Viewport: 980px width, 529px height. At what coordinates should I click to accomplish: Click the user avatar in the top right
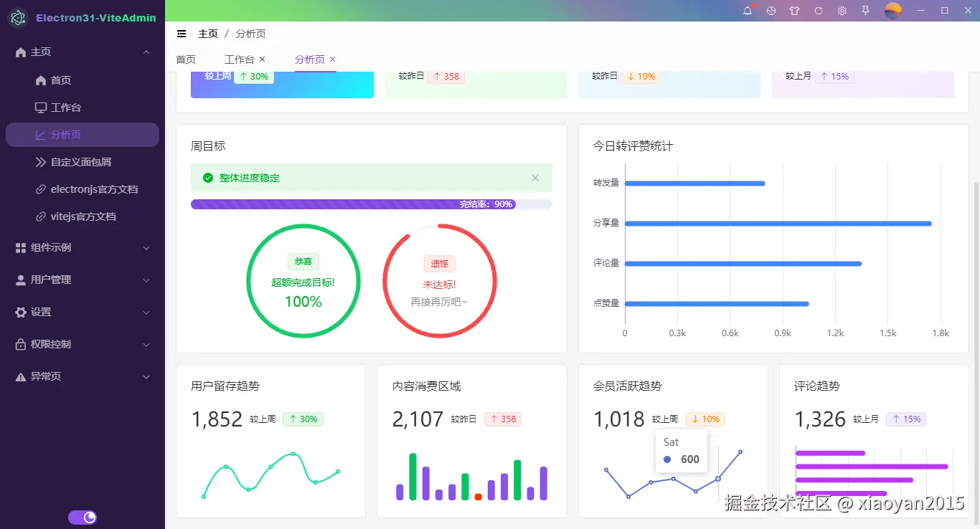(x=892, y=11)
